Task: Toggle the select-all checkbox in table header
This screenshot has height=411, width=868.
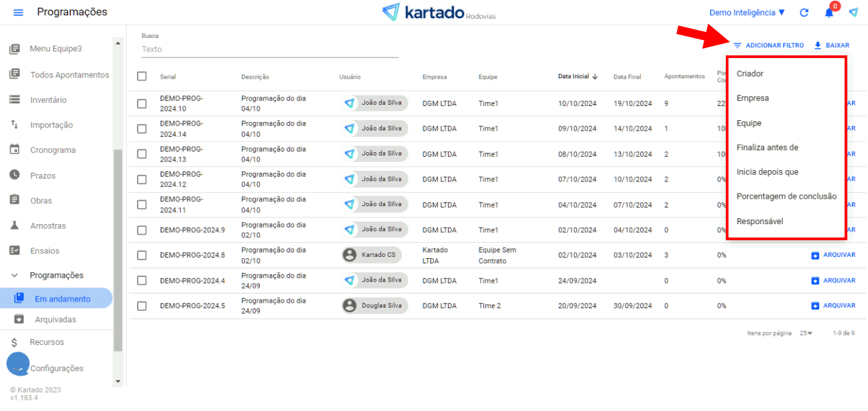Action: point(142,76)
